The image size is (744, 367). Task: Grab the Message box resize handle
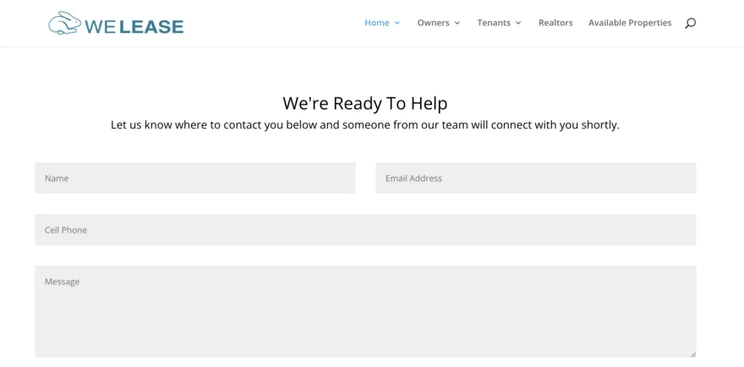693,354
